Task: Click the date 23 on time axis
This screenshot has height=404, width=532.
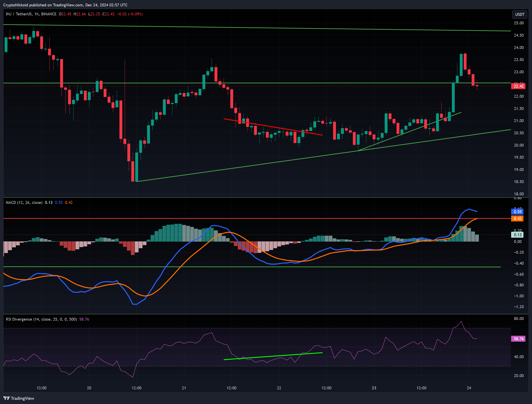Action: coord(374,388)
